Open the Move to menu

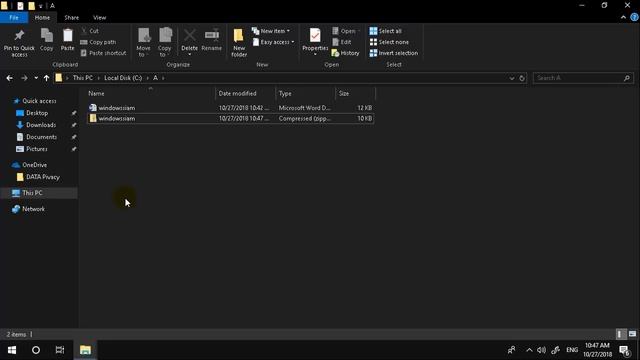tap(143, 42)
